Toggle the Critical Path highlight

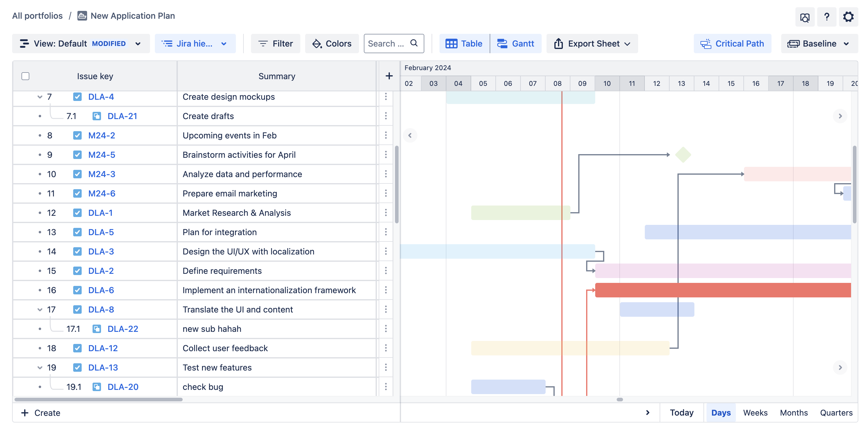point(732,44)
